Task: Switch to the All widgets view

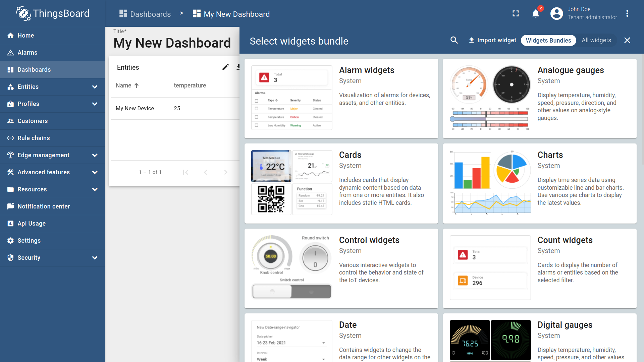Action: click(x=596, y=40)
